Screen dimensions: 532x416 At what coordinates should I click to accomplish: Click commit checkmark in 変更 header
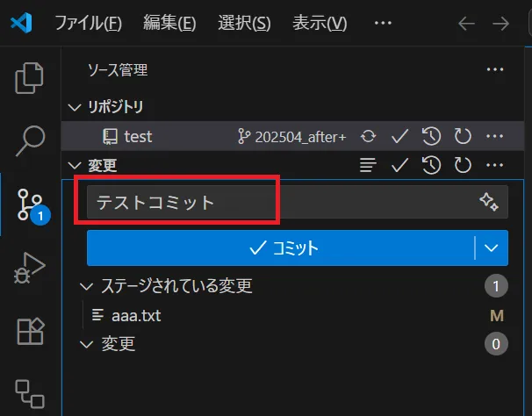pyautogui.click(x=399, y=165)
